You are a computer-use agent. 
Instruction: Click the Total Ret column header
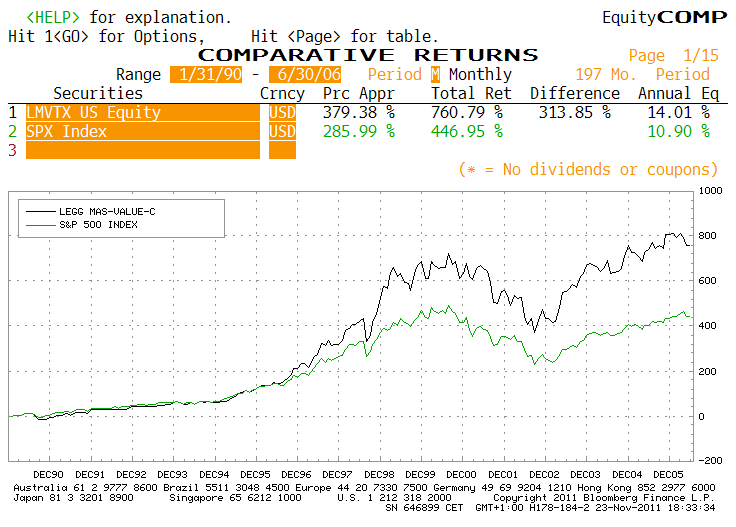pos(471,93)
